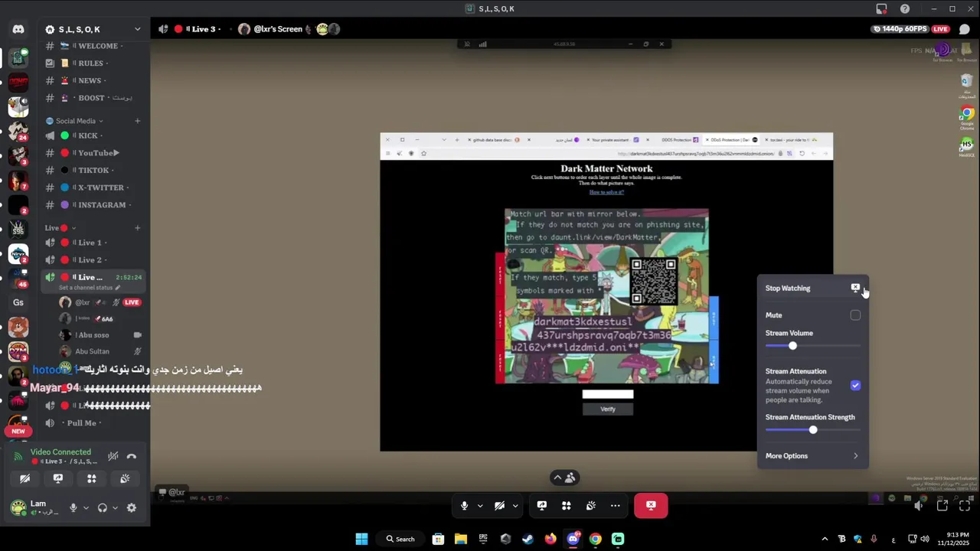This screenshot has height=551, width=980.
Task: Join the Pull Me voice channel
Action: (93, 423)
